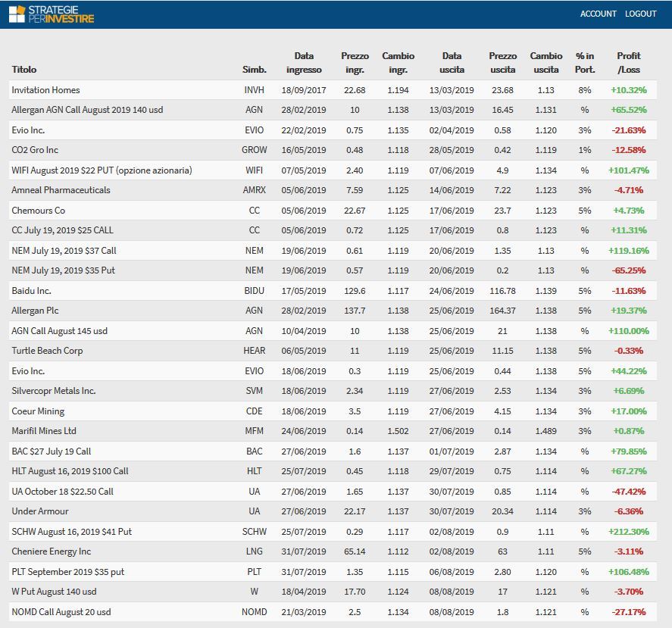Select Amneal Pharmaceuticals title
This screenshot has height=628, width=672.
[61, 190]
